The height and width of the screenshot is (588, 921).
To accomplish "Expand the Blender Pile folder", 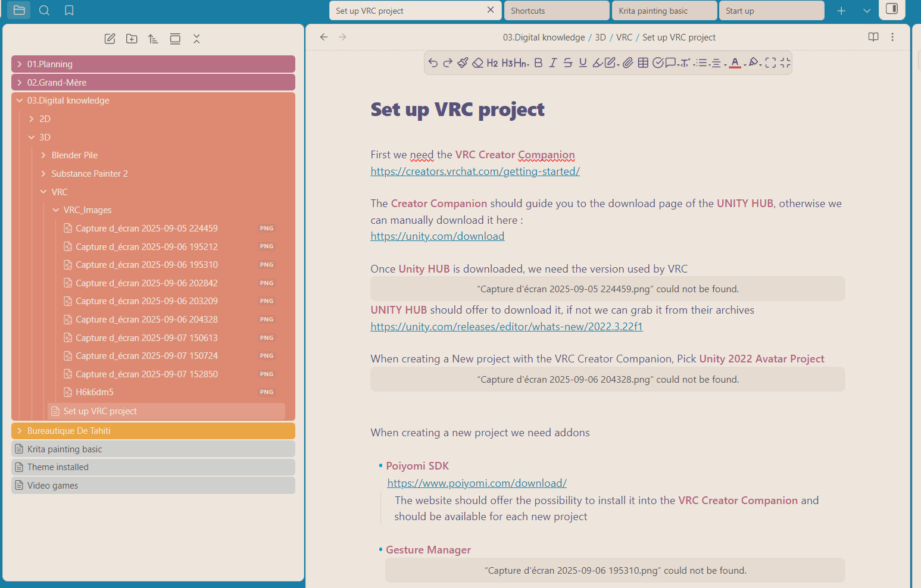I will click(74, 155).
